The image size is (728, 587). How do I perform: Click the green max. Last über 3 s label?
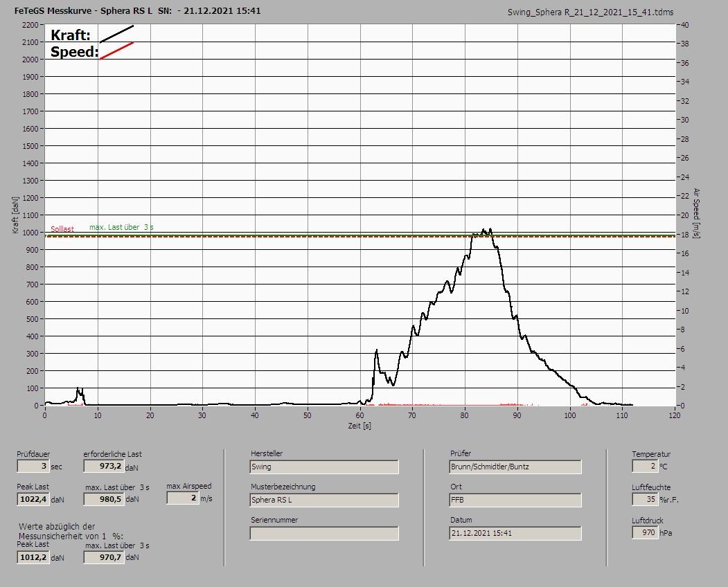(x=121, y=227)
